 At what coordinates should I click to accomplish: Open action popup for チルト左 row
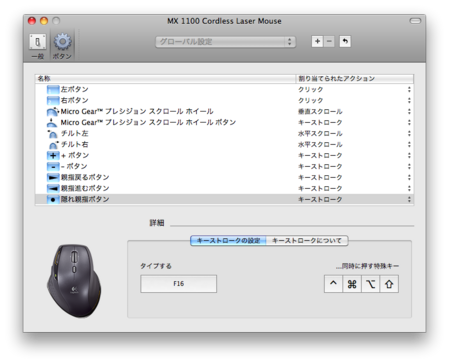click(409, 133)
